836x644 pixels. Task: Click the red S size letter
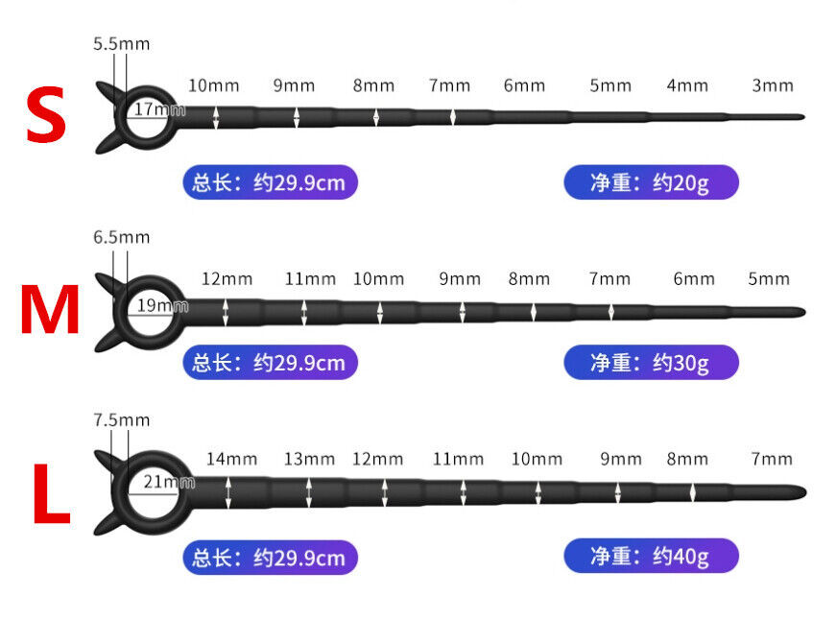click(x=45, y=116)
